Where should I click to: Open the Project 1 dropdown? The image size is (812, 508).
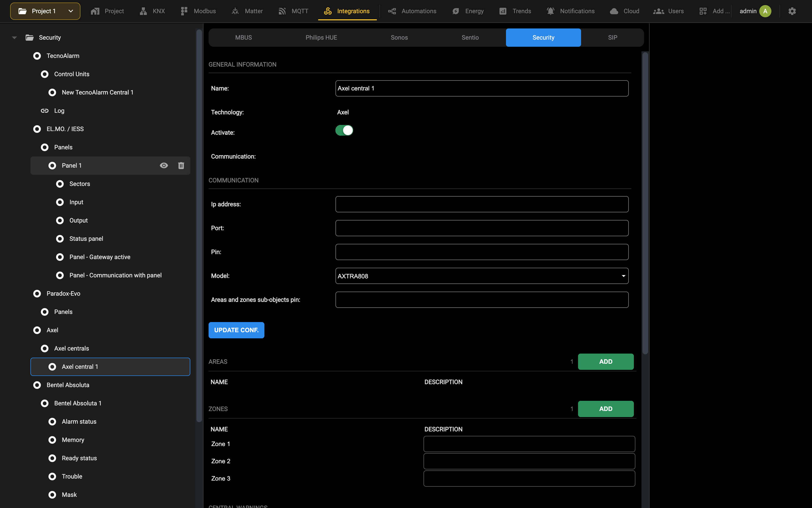[x=45, y=11]
